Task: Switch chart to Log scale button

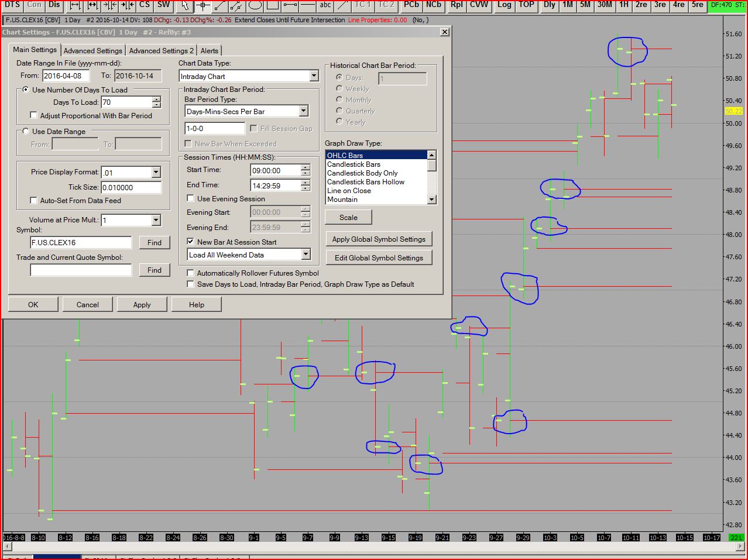Action: [x=504, y=5]
